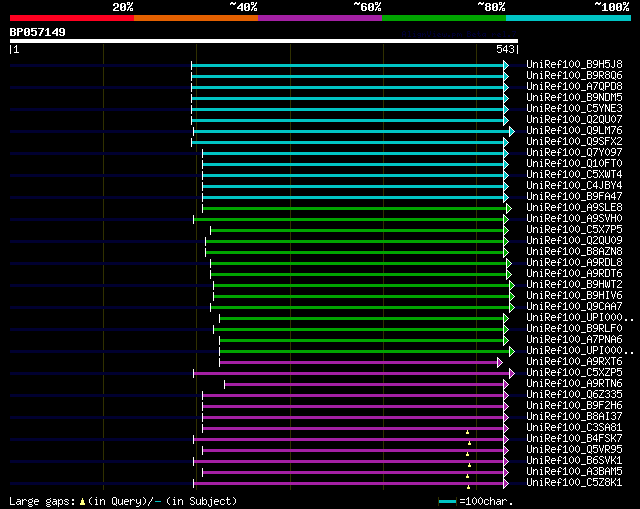Select the UniRef100_A9RDL8 label

coord(574,263)
